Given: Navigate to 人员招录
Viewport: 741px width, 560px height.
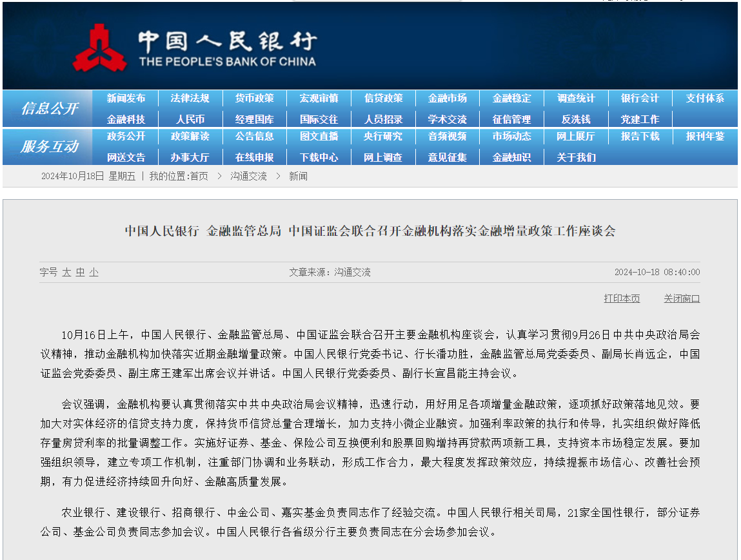Looking at the screenshot, I should [383, 119].
